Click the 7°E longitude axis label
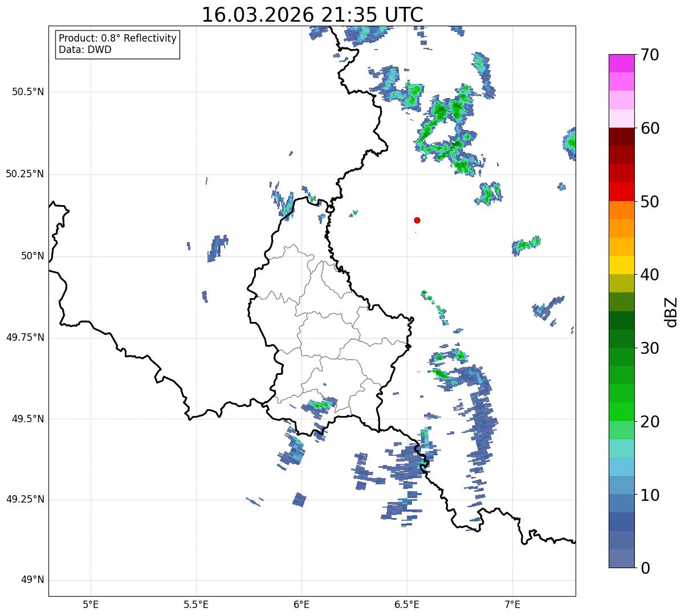Screen dimensions: 685x616 512,604
